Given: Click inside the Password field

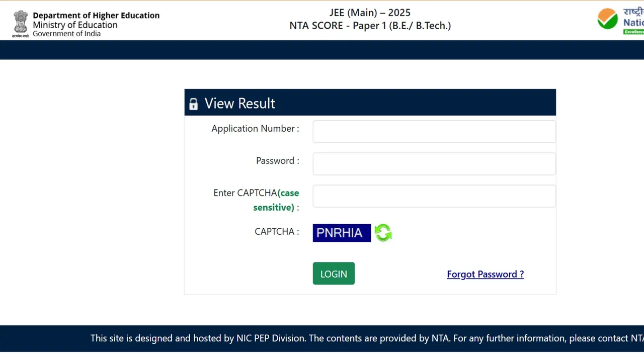Looking at the screenshot, I should click(434, 163).
